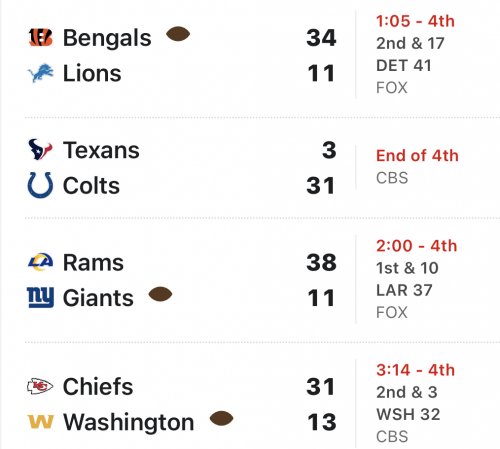Click the football possession icon beside Giants
500x449 pixels.
(x=160, y=294)
